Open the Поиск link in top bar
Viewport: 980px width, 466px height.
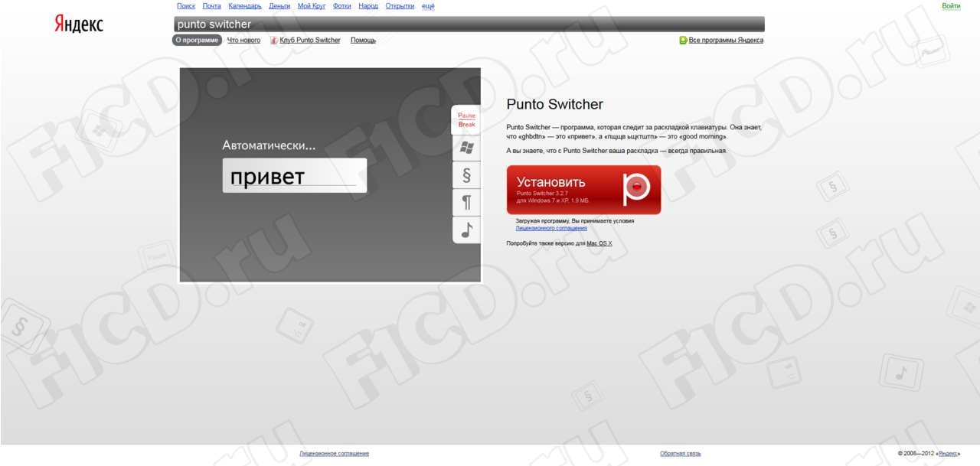click(x=186, y=6)
